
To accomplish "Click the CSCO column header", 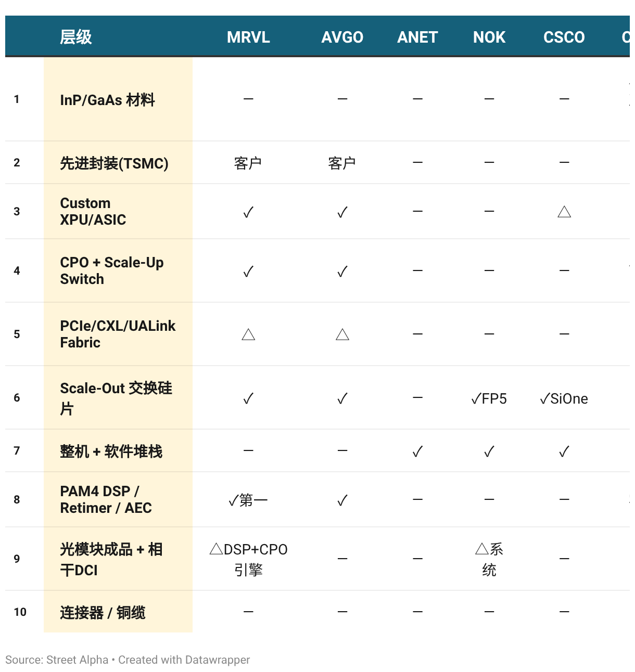I will point(564,37).
